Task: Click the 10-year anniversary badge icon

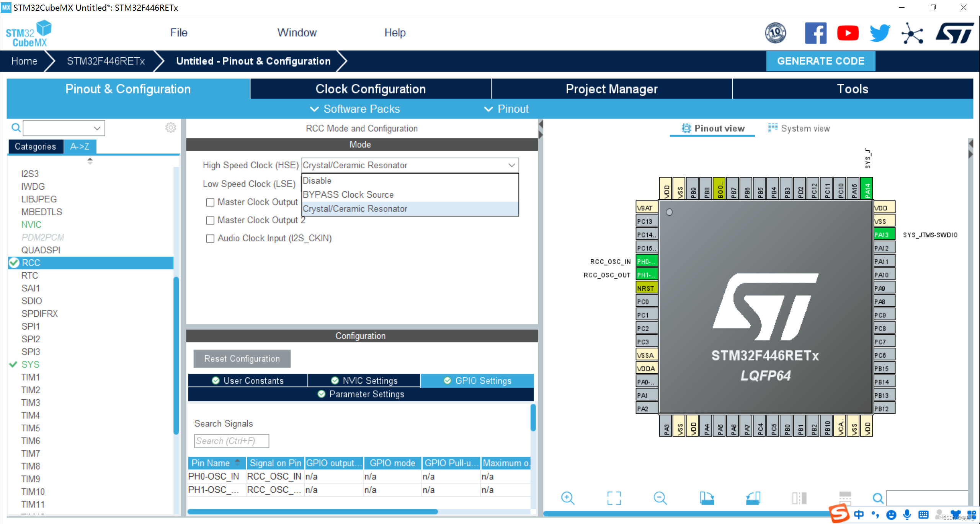Action: 776,33
